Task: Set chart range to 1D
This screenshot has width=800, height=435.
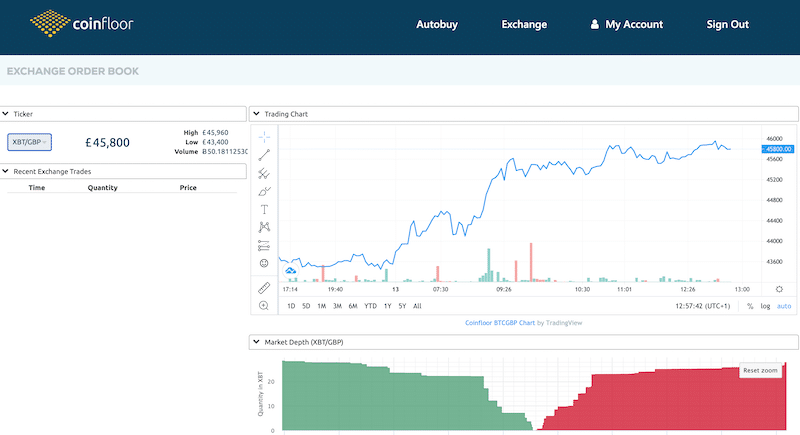Action: click(291, 306)
